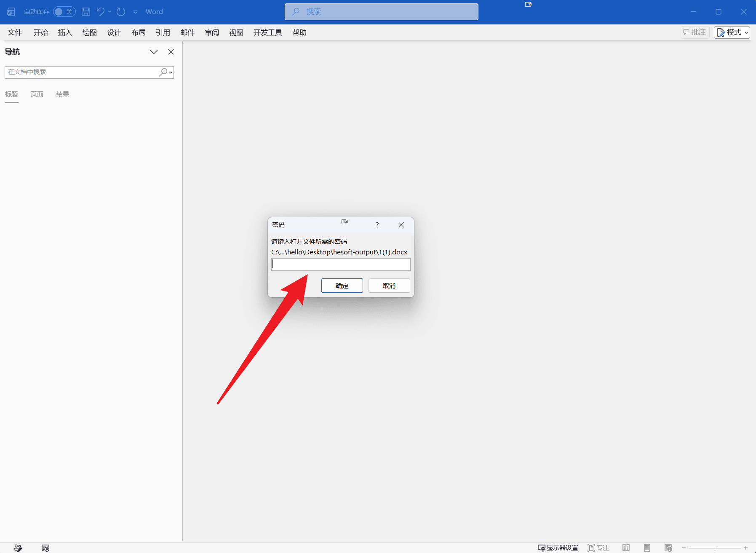Image resolution: width=756 pixels, height=553 pixels.
Task: Click the Redo icon
Action: [x=121, y=12]
